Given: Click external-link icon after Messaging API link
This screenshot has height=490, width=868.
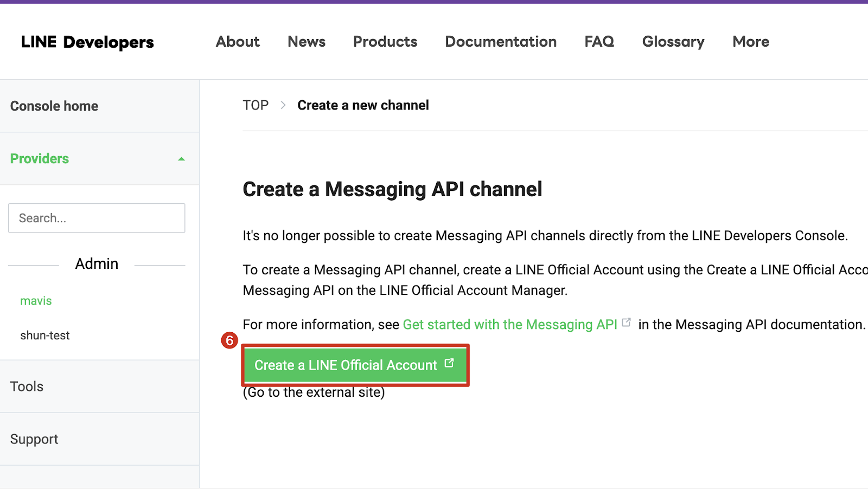Looking at the screenshot, I should 626,323.
